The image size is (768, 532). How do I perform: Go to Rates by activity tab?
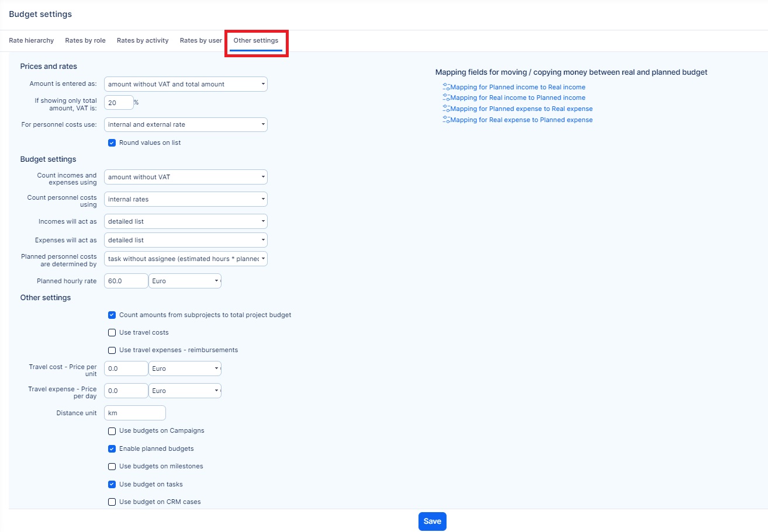[143, 41]
